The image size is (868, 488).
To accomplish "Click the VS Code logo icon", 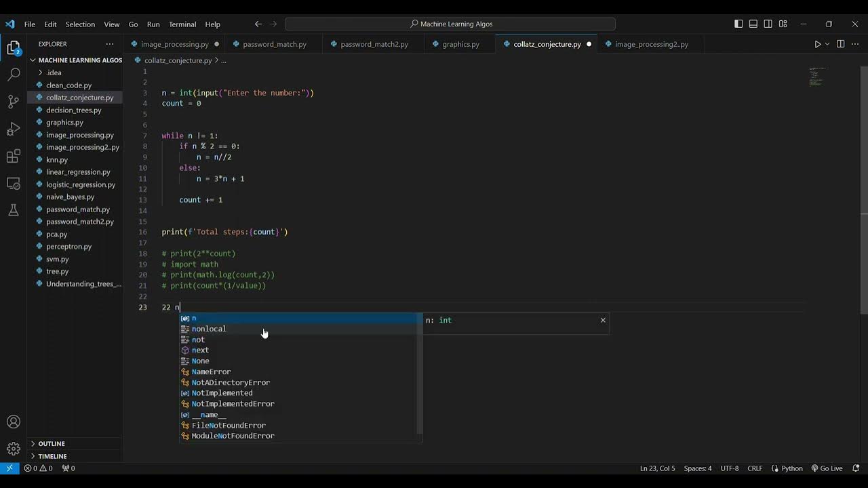I will [9, 24].
